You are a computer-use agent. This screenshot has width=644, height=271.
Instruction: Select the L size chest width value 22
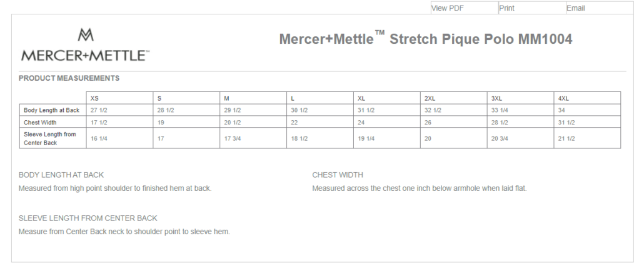point(294,122)
